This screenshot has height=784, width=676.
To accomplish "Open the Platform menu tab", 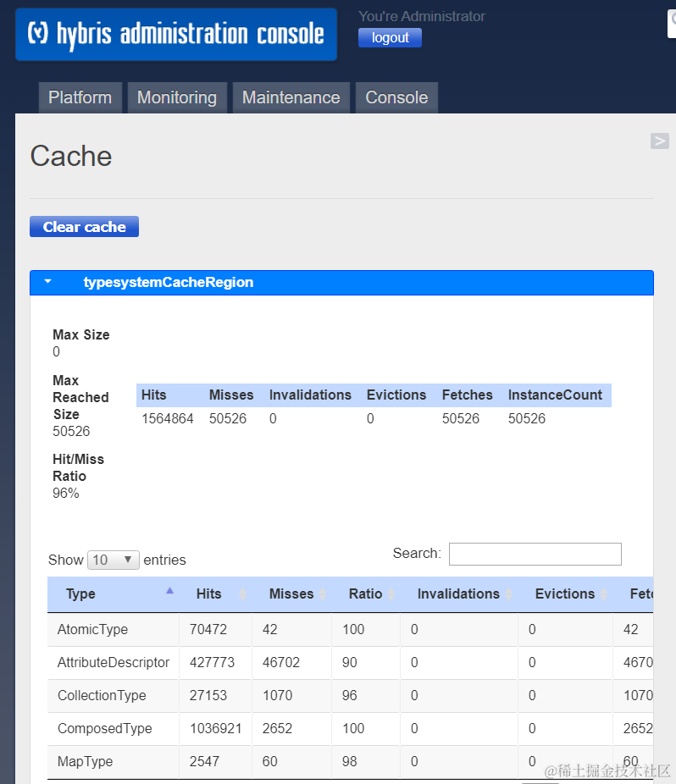I will pyautogui.click(x=80, y=97).
